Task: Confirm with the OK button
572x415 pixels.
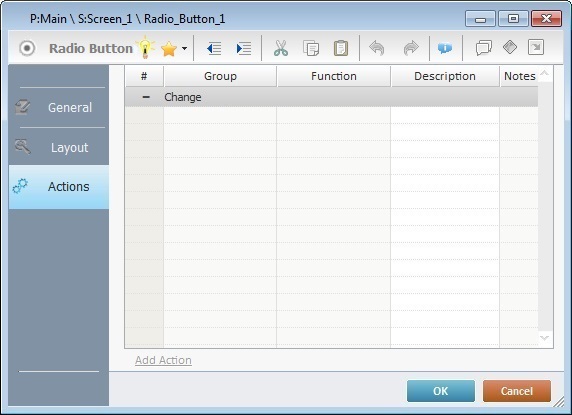Action: click(441, 391)
